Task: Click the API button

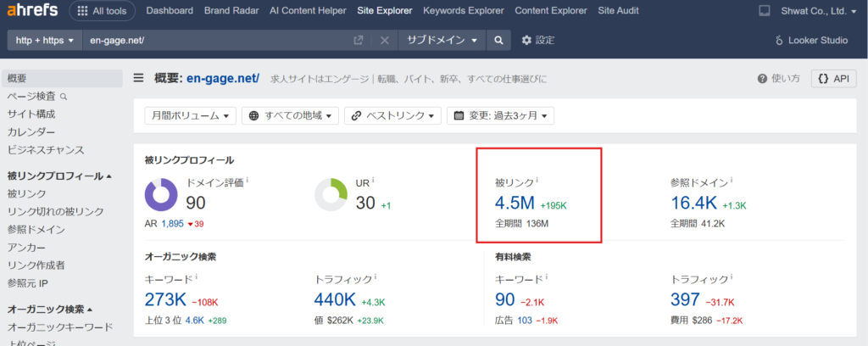Action: (x=834, y=79)
